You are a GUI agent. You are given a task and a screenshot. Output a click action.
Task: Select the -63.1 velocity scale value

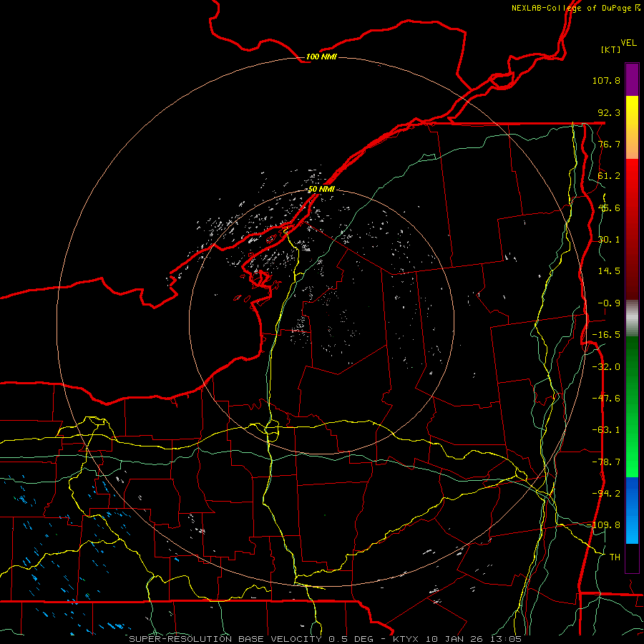(606, 430)
